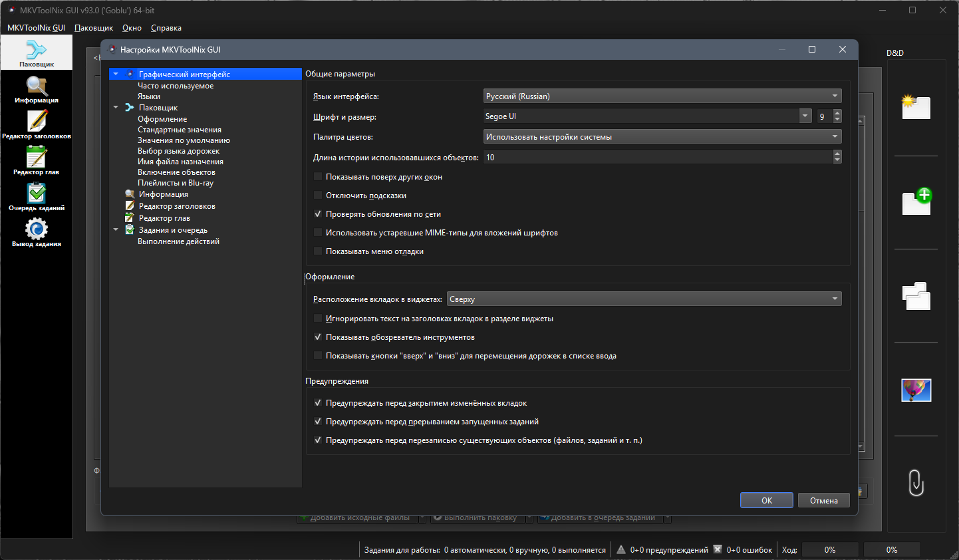Enable устаревшие MIME-типы для вложений шрифтов
The height and width of the screenshot is (560, 959).
[x=318, y=233]
